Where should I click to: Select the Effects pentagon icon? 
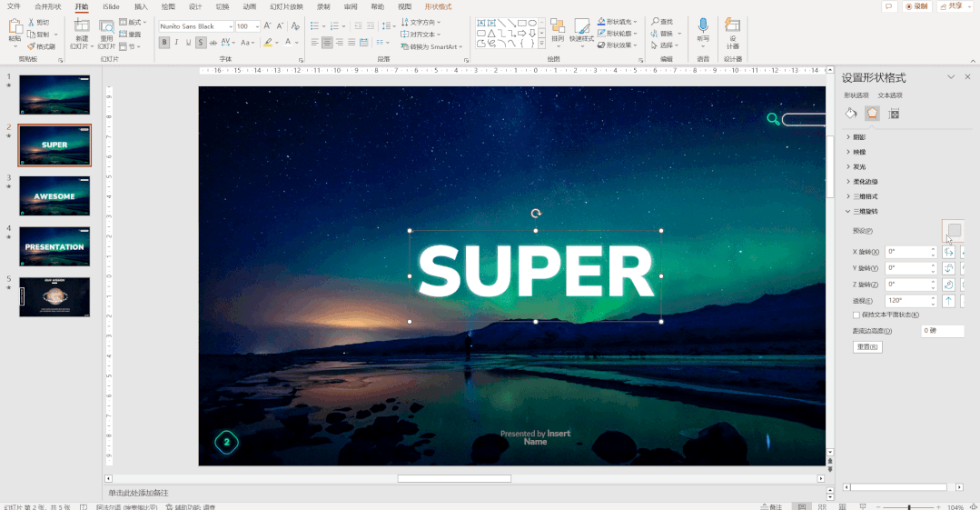[x=872, y=114]
